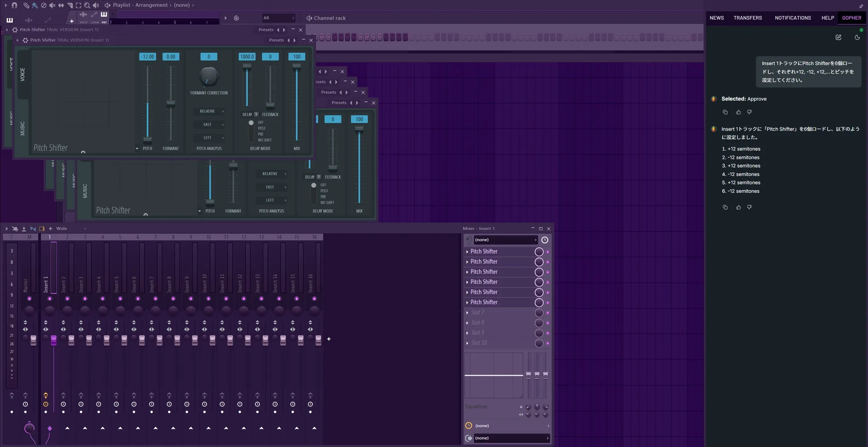Screen dimensions: 868x447
Task: Toggle Insert 5 track mute LED
Action: coord(120,299)
